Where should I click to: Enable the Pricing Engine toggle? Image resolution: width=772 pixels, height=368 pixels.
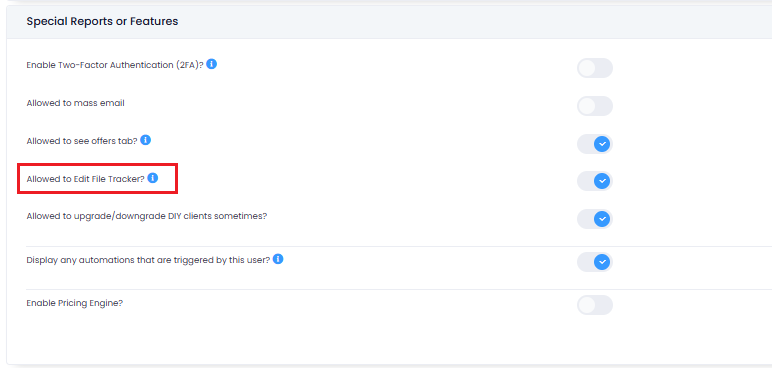pyautogui.click(x=595, y=305)
